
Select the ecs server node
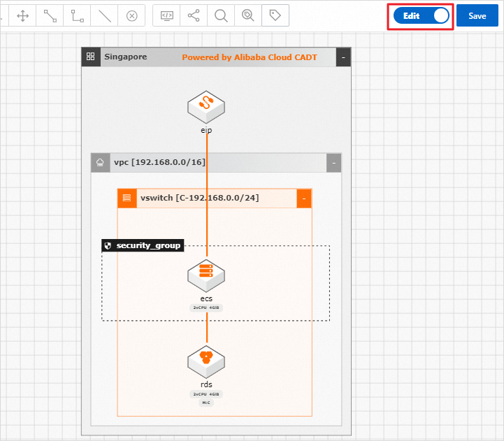pos(206,276)
